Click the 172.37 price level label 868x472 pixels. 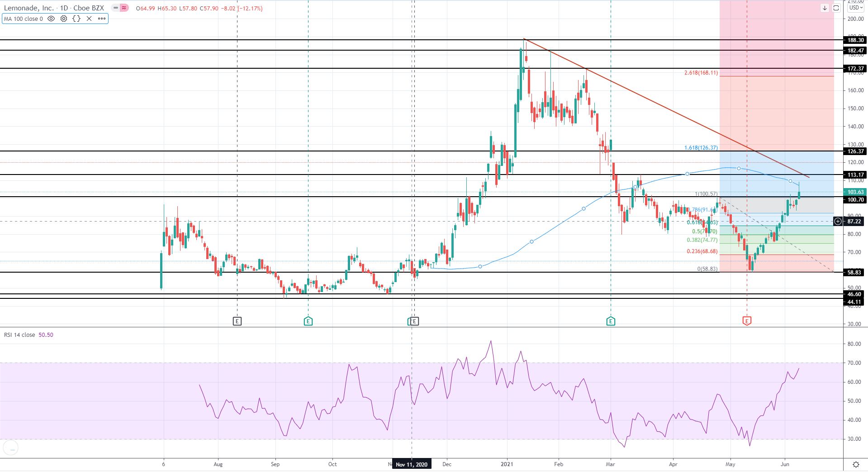pos(855,69)
